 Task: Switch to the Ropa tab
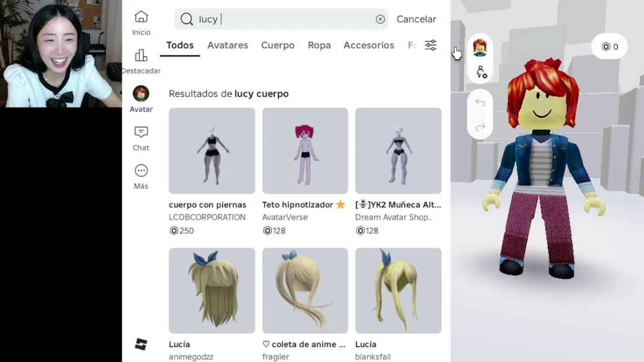(319, 45)
